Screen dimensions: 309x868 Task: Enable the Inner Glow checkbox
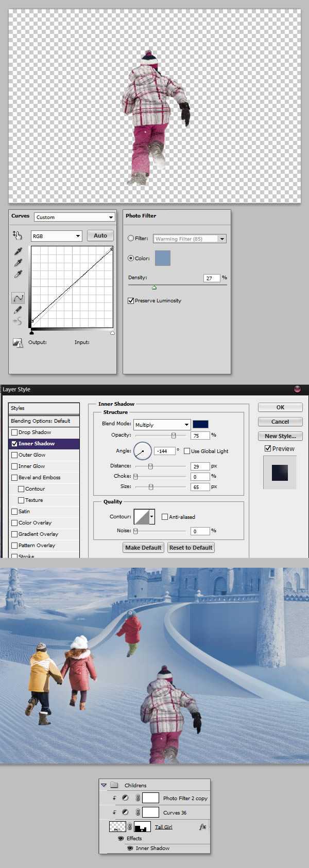(14, 466)
